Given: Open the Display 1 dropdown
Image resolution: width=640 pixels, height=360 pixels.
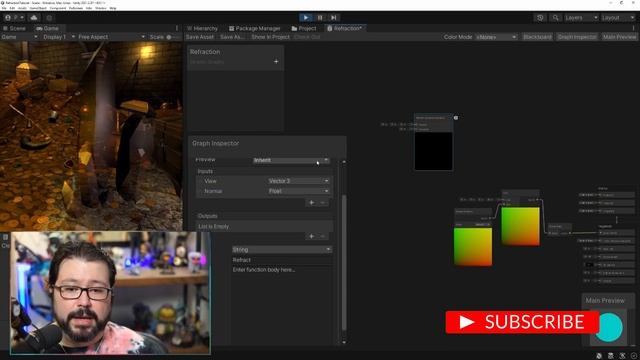Looking at the screenshot, I should [x=58, y=37].
